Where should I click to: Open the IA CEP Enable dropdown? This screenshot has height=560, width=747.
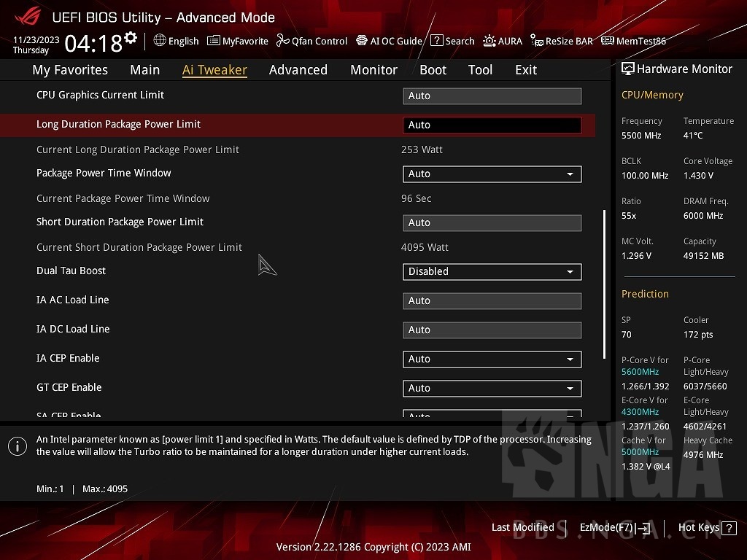click(x=492, y=359)
